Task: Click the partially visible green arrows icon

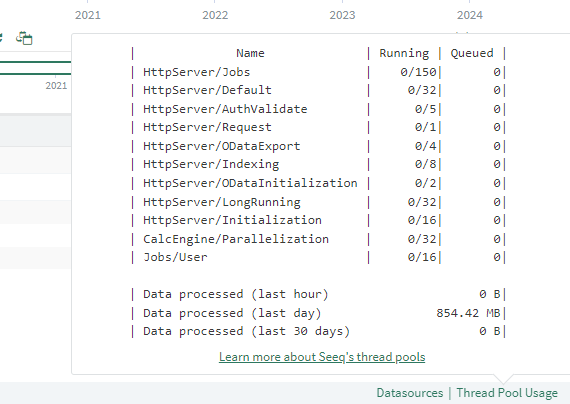Action: [x=1, y=37]
